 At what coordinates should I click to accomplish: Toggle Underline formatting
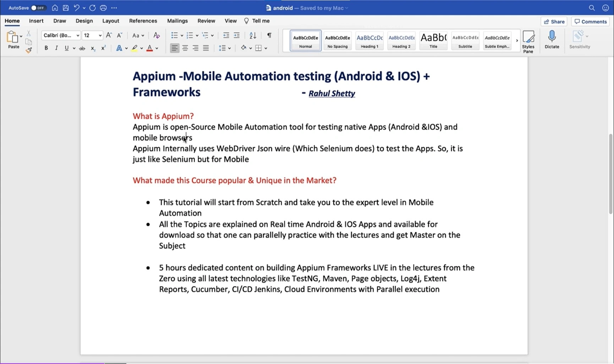click(66, 48)
